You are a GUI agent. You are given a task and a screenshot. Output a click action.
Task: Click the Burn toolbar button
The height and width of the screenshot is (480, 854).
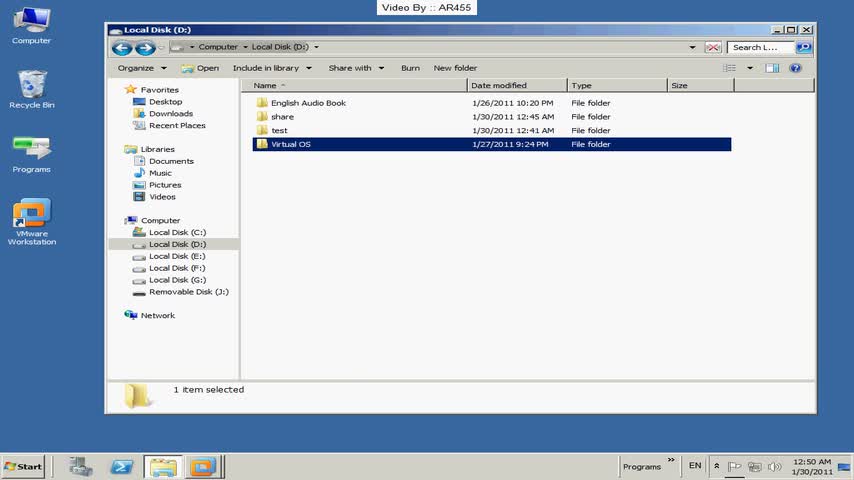tap(410, 68)
